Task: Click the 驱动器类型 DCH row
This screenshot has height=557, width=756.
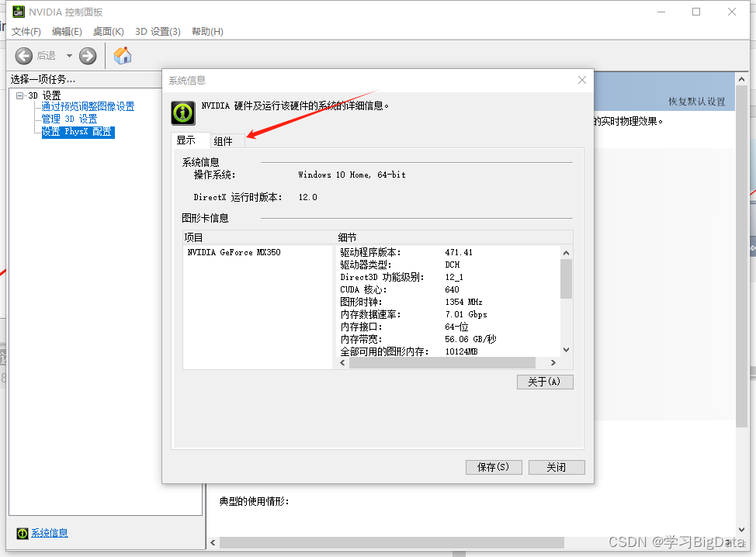Action: pos(449,265)
